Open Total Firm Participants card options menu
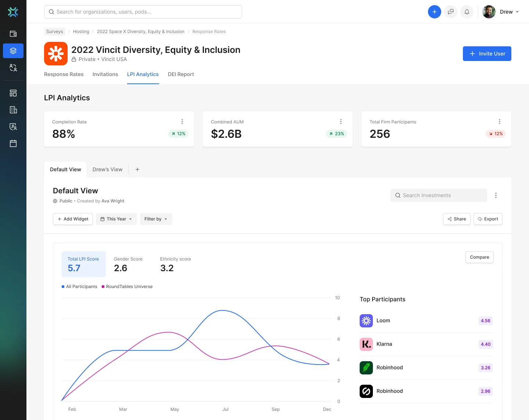The image size is (529, 420). click(500, 122)
